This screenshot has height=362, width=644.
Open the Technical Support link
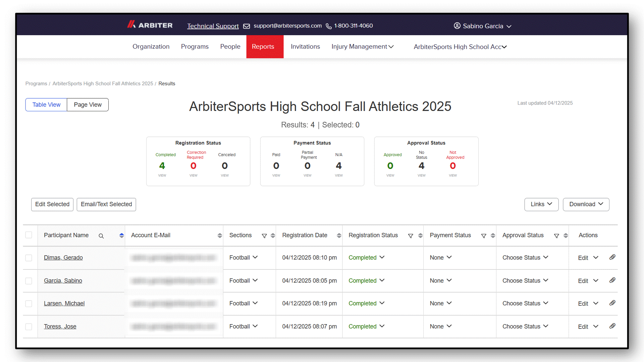click(213, 26)
